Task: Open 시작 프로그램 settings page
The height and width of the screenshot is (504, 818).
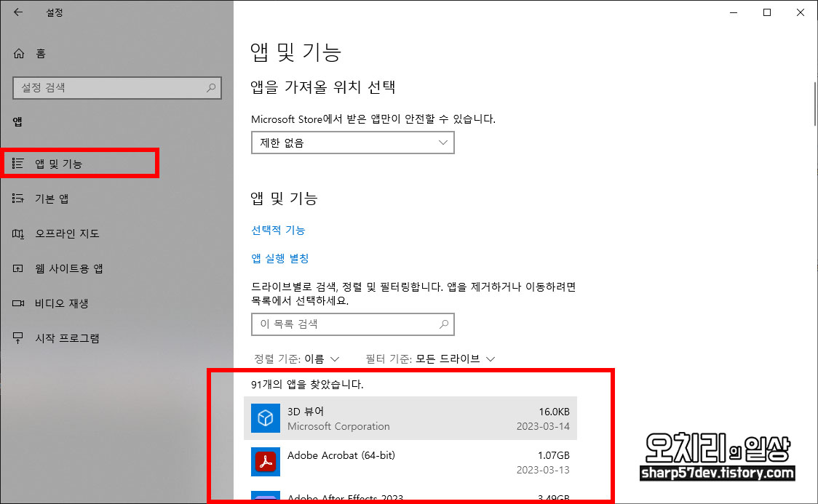Action: [x=67, y=338]
